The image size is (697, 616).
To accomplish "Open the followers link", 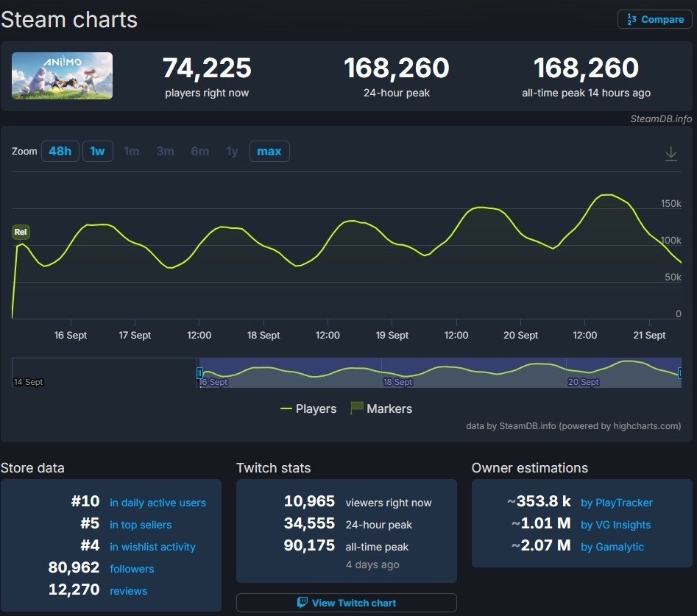I will click(x=132, y=569).
